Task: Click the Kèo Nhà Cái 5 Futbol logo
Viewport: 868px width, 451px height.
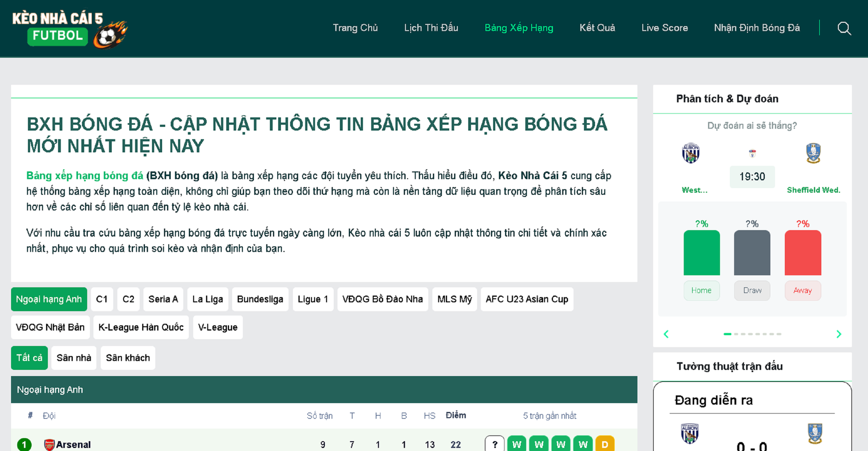Action: point(69,29)
